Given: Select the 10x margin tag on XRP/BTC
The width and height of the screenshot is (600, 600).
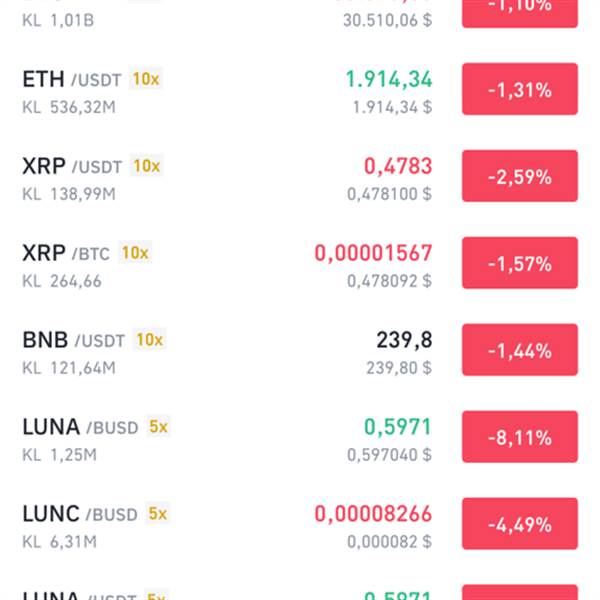Looking at the screenshot, I should pyautogui.click(x=135, y=253).
